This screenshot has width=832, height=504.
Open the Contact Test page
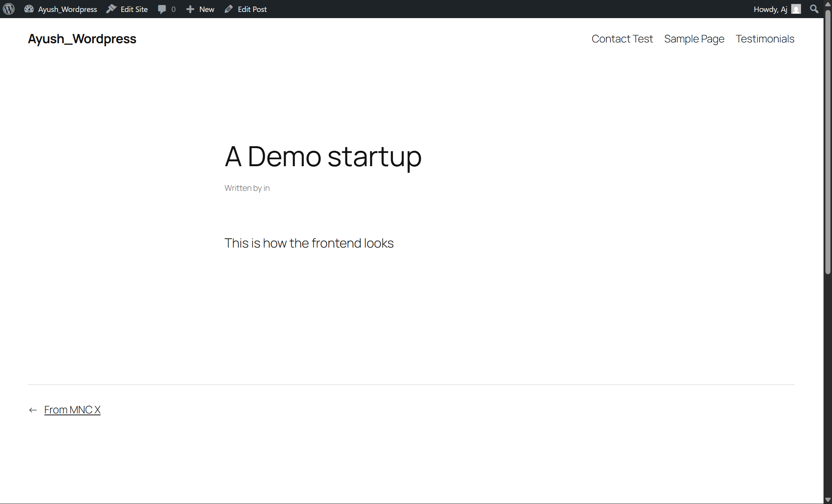tap(622, 39)
